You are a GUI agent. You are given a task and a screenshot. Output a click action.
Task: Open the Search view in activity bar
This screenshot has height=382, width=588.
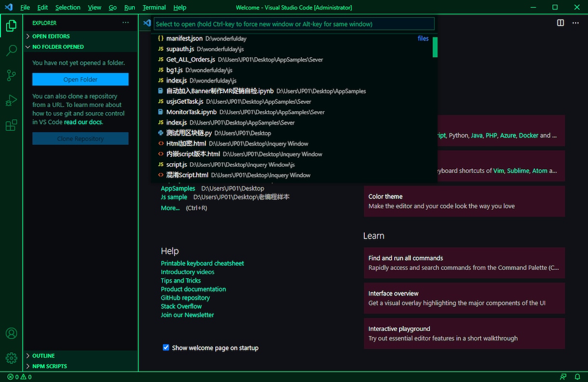[11, 51]
